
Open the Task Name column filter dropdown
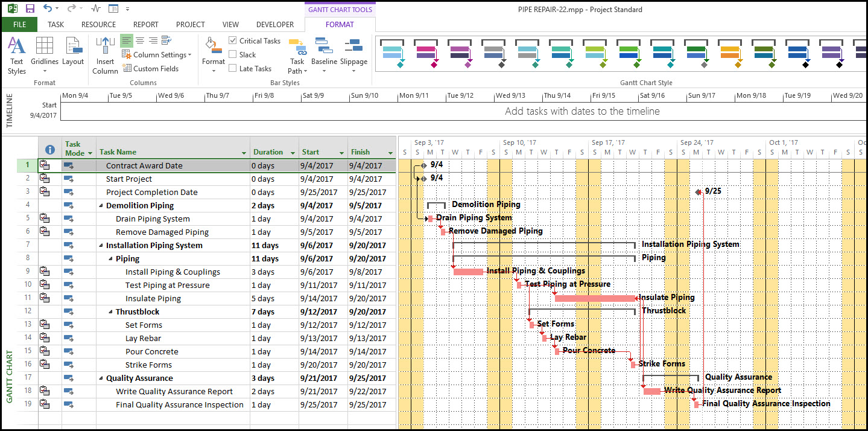coord(244,153)
